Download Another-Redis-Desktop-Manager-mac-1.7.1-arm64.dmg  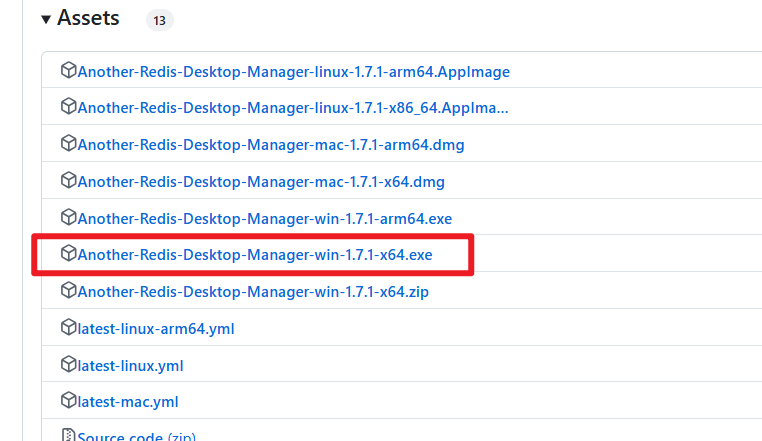(x=271, y=144)
